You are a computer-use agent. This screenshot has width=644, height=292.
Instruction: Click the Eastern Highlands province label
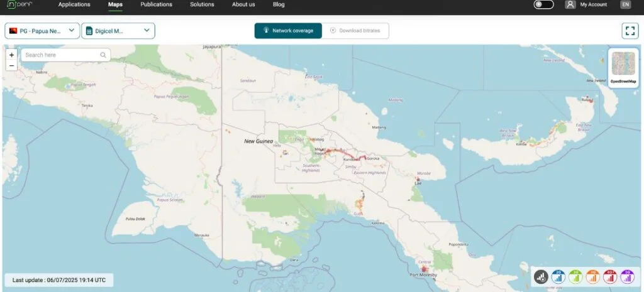[370, 173]
